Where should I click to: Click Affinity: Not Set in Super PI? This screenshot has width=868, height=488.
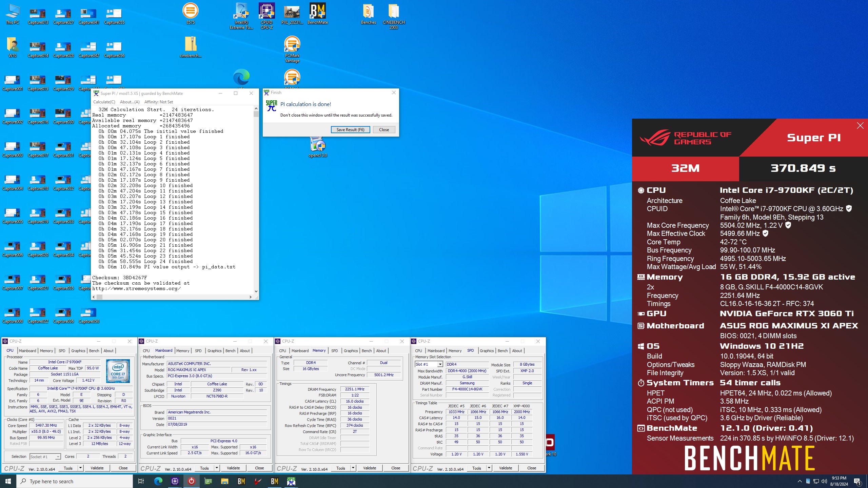coord(158,102)
